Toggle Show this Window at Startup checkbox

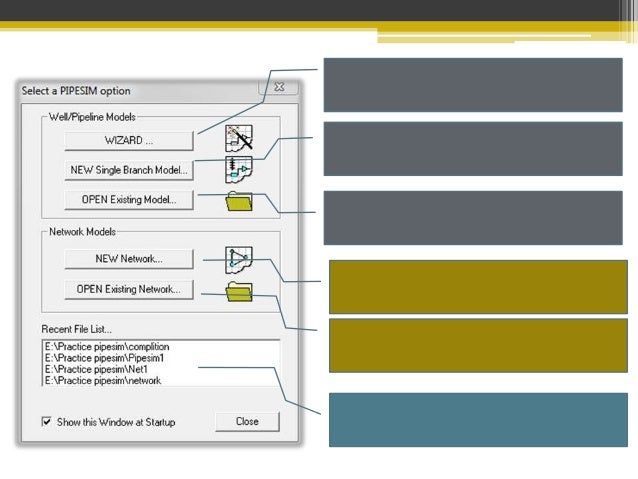pyautogui.click(x=46, y=422)
